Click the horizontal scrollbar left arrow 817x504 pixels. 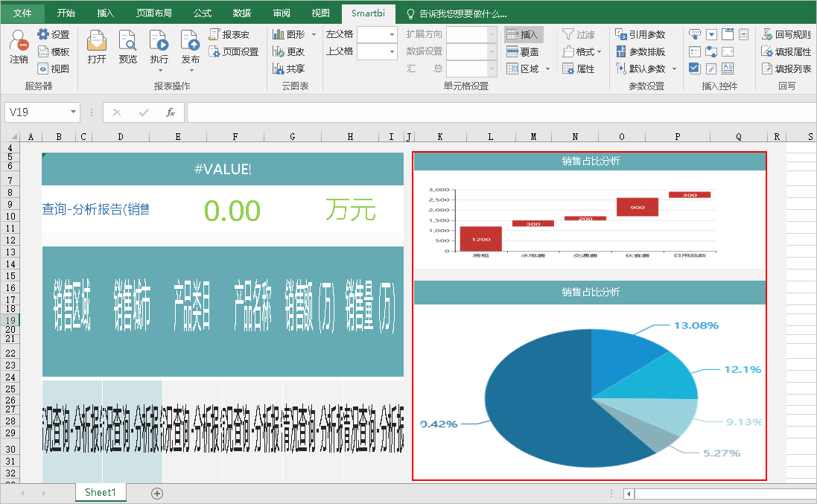pos(629,493)
